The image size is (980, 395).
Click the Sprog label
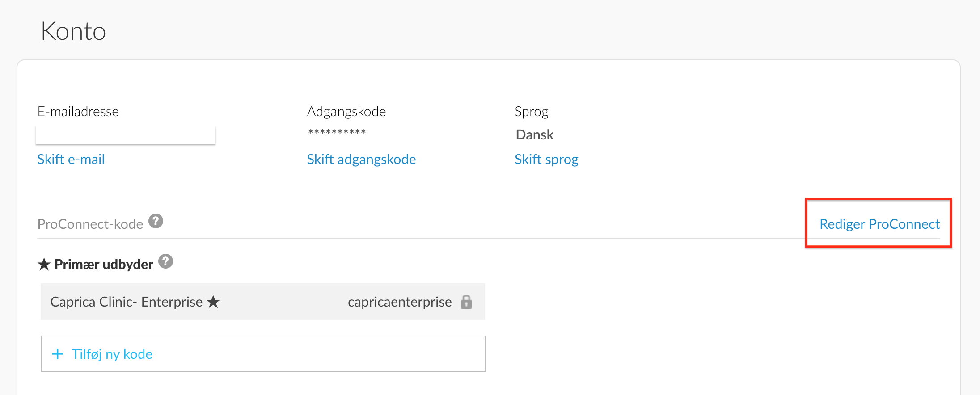[x=532, y=111]
